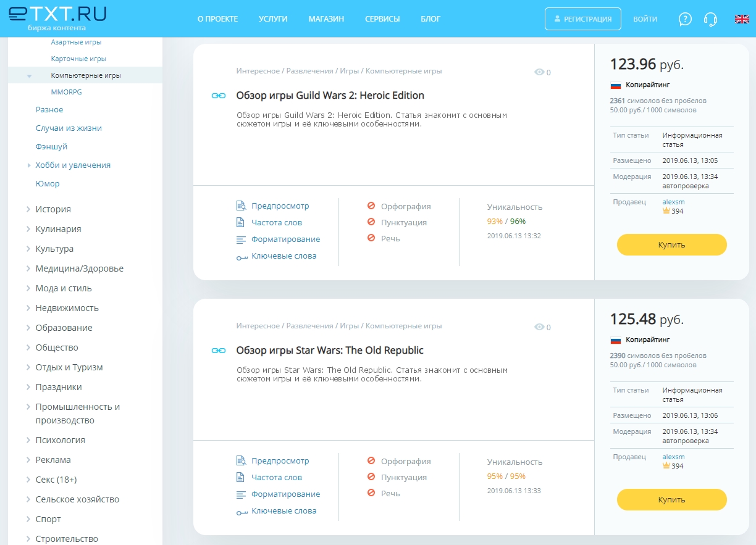
Task: Select the Карточные игры subcategory
Action: [x=78, y=59]
